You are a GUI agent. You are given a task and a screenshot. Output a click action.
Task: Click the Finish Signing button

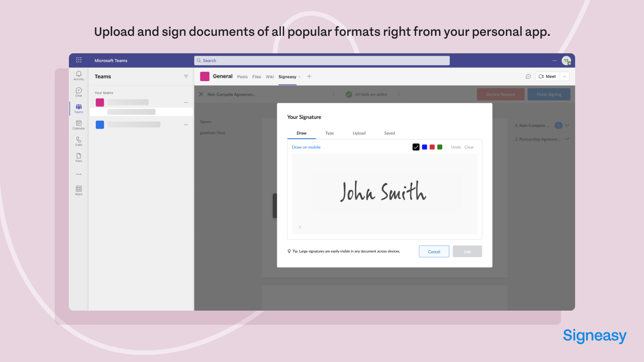coord(549,94)
